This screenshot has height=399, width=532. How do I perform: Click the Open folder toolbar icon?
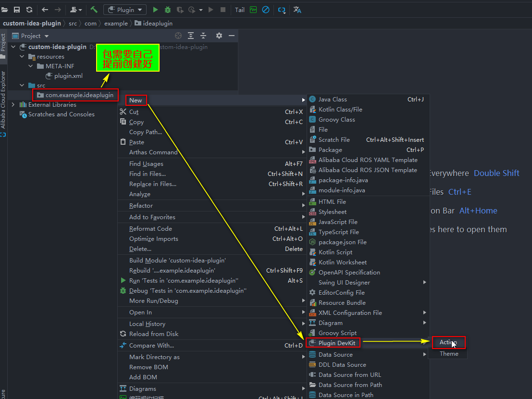(x=4, y=10)
